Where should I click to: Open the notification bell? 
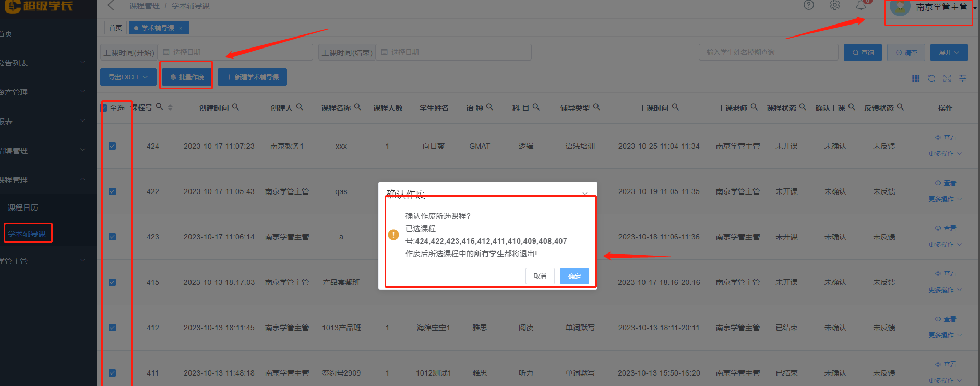pos(861,6)
